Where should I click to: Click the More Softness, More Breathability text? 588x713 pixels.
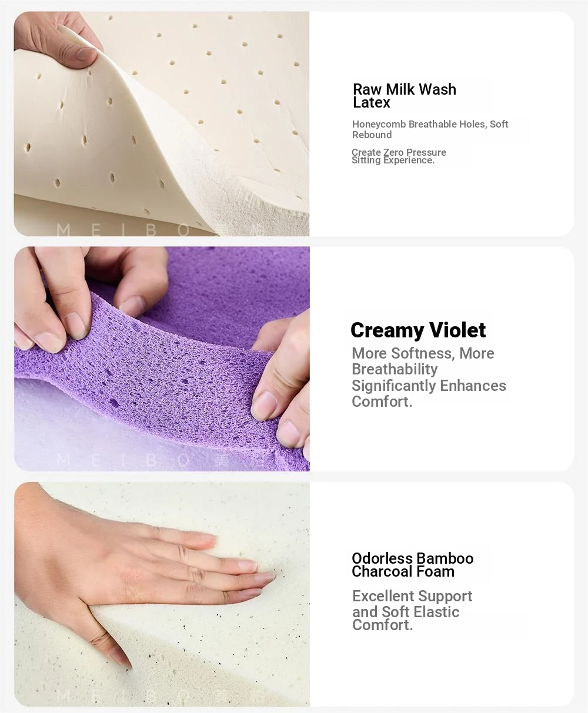tap(423, 361)
